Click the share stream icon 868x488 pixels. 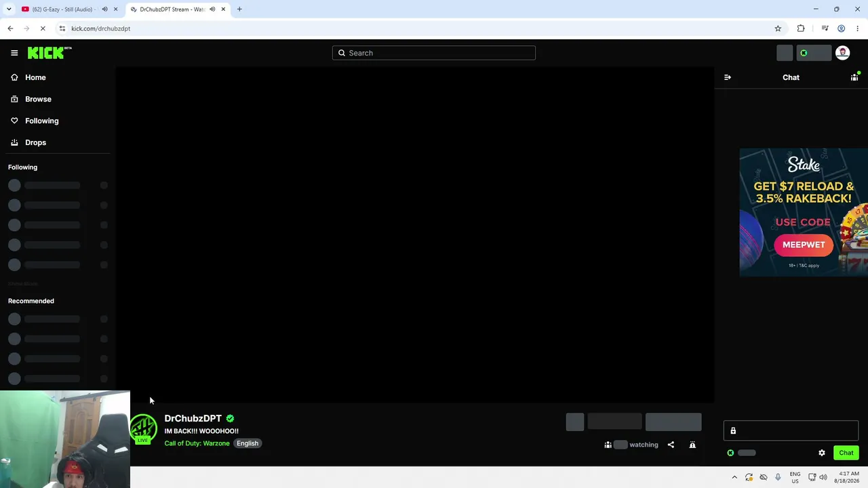(671, 445)
